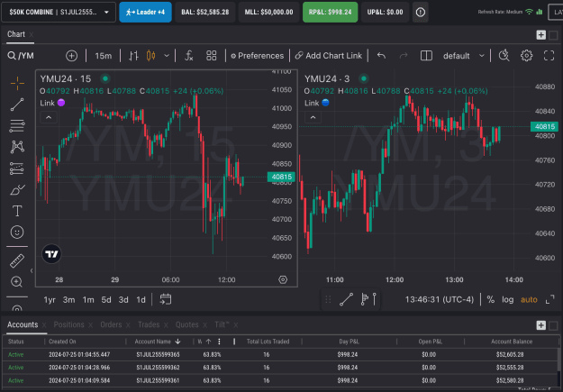Image resolution: width=563 pixels, height=392 pixels.
Task: Collapse the YMU24 15 chart legend
Action: pyautogui.click(x=49, y=117)
